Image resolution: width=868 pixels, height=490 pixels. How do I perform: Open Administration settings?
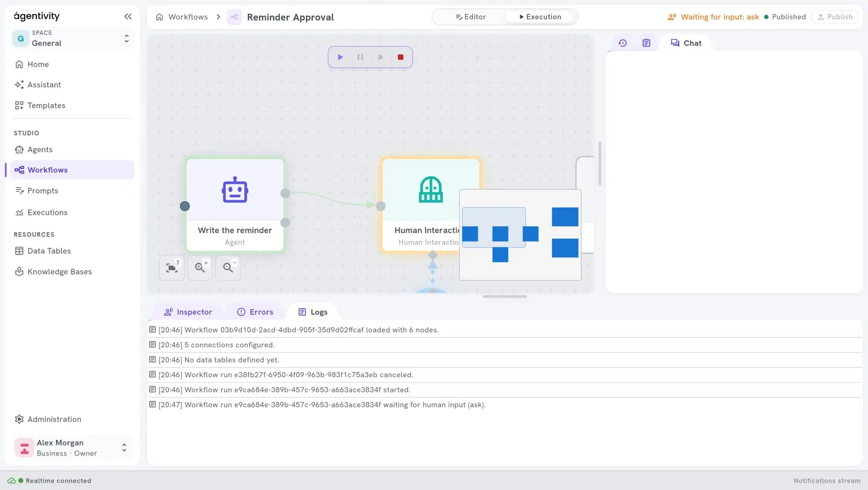72,419
